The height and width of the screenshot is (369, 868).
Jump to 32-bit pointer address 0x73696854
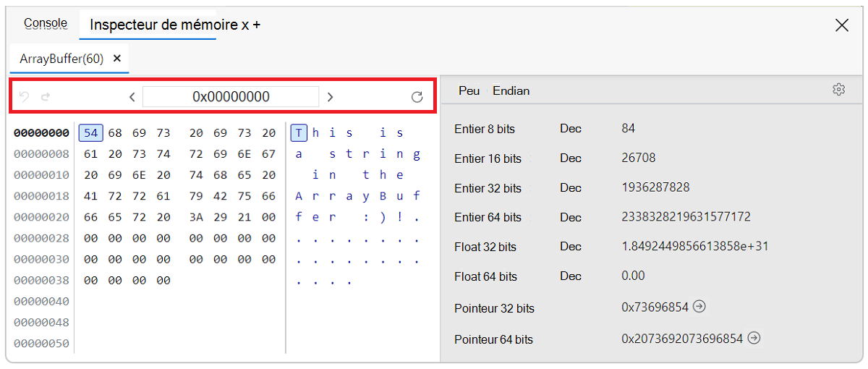tap(699, 307)
